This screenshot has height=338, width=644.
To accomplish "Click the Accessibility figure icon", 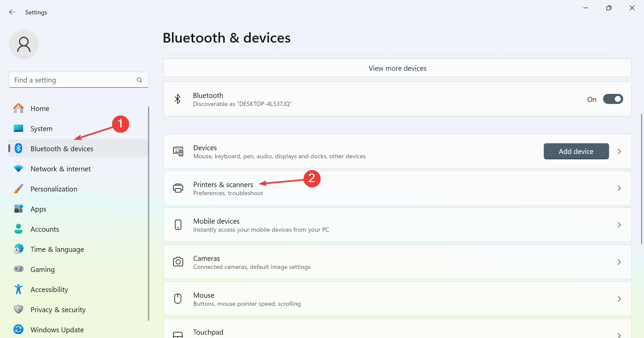I will coord(18,289).
